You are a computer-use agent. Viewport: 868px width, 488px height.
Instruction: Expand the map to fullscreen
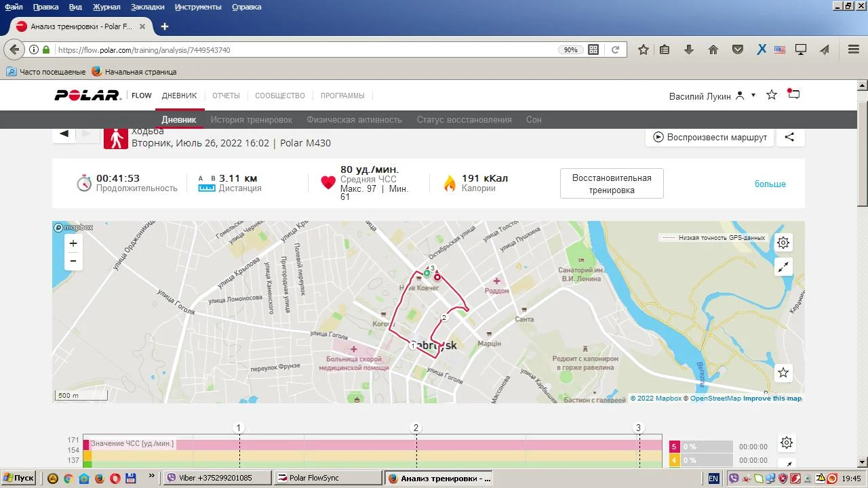click(x=783, y=267)
